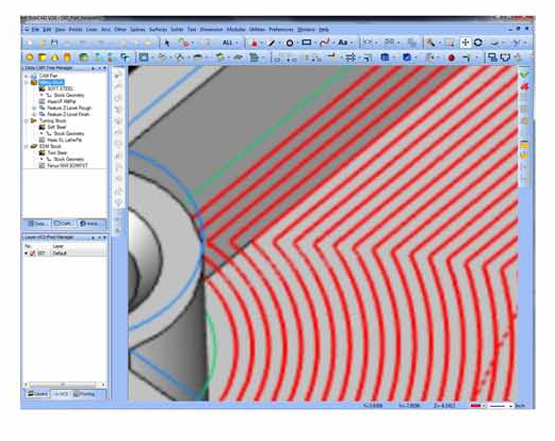Screen dimensions: 555x441
Task: Click the dark blue solid box icon
Action: coord(385,57)
